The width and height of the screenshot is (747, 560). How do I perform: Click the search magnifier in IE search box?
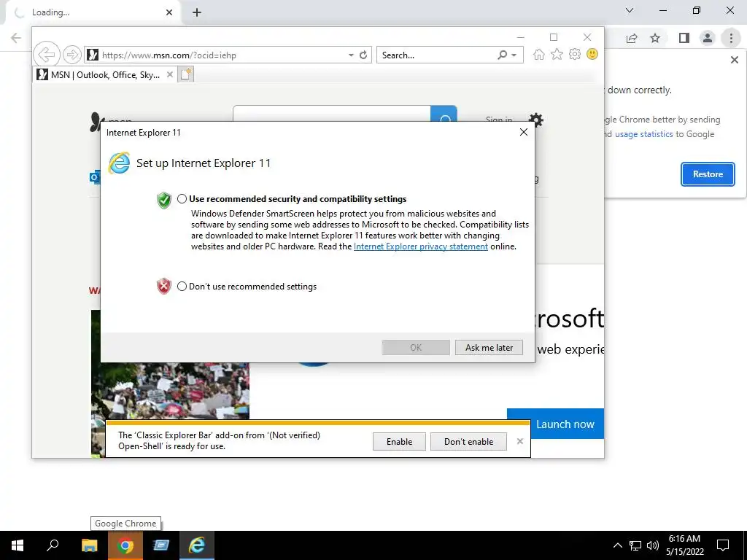click(502, 55)
